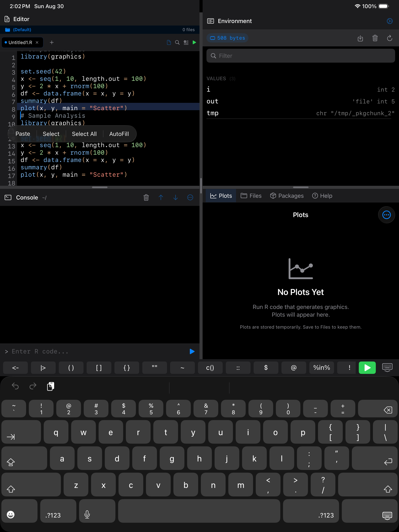Switch to the Packages tab
This screenshot has width=399, height=532.
click(x=287, y=196)
